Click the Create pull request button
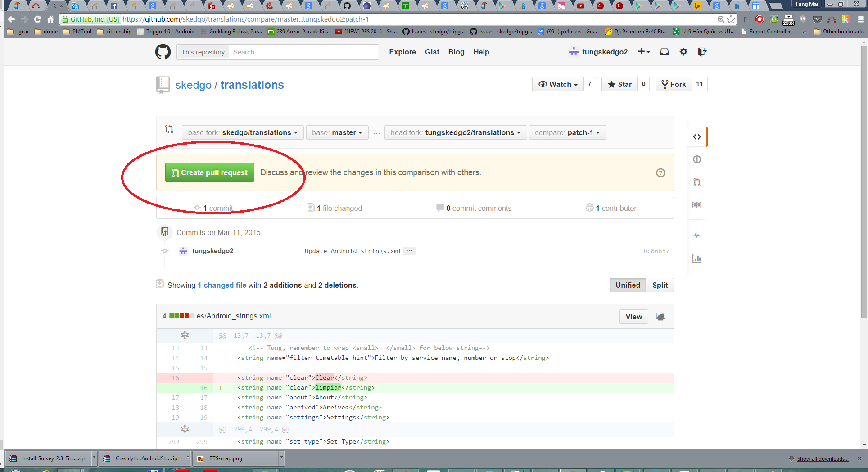 (210, 172)
